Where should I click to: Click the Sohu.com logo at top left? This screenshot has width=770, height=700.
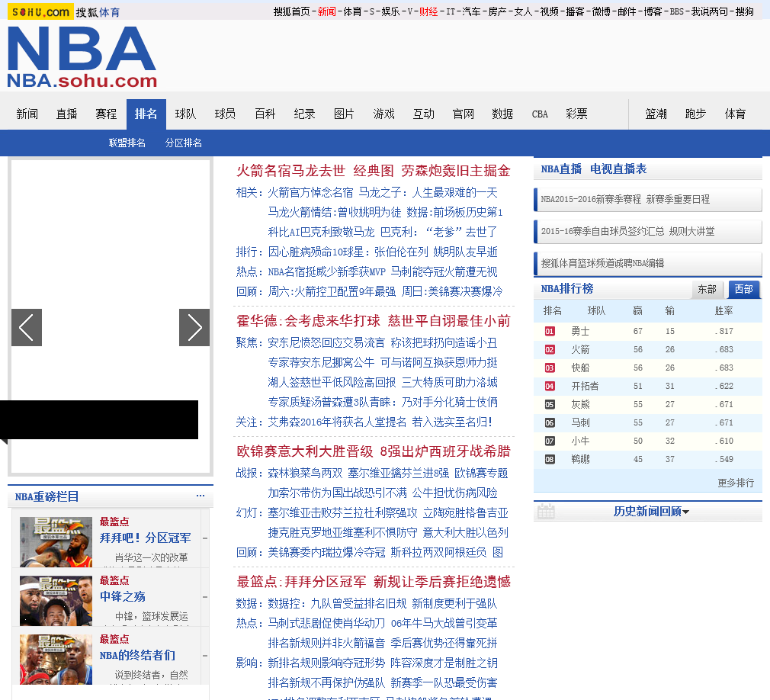(40, 11)
